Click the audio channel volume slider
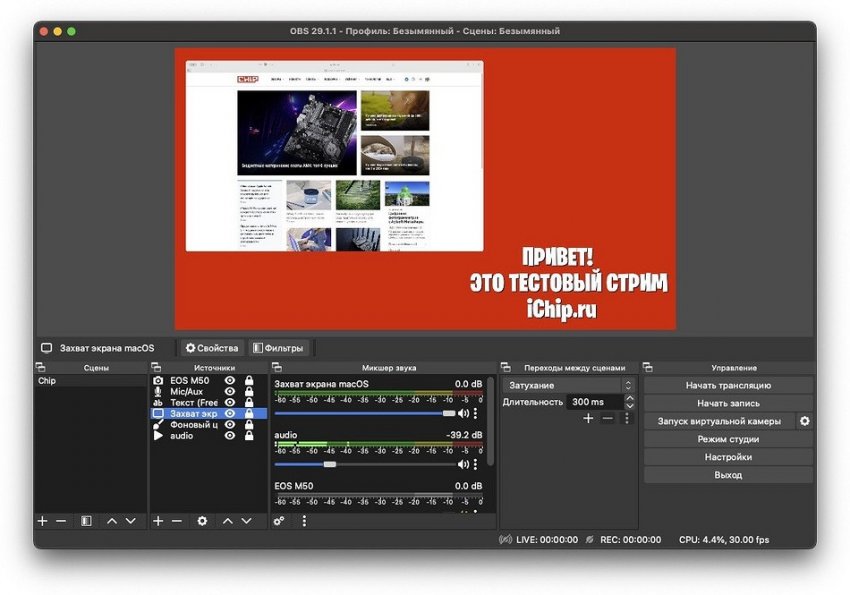 click(x=330, y=464)
